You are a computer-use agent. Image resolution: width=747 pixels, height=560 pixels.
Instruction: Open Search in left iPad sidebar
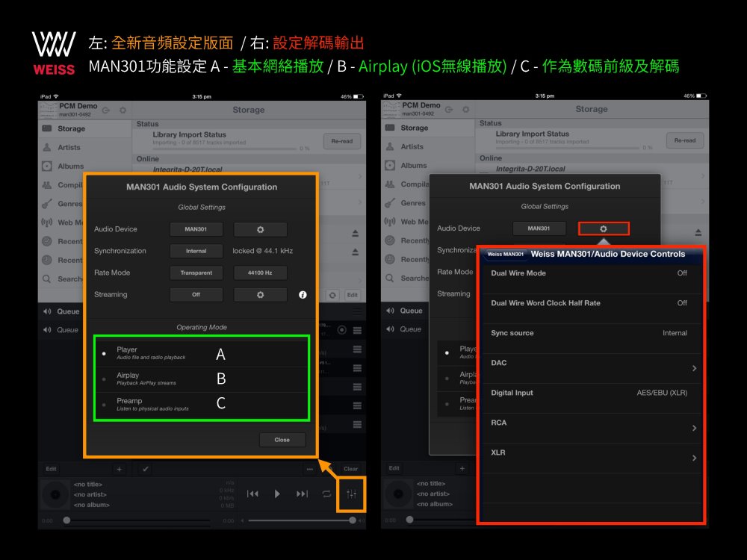tap(62, 279)
